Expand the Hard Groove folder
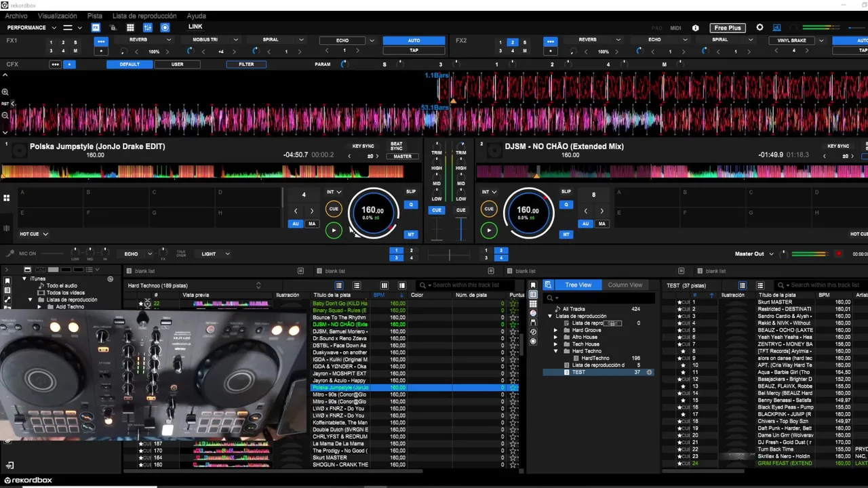 555,330
